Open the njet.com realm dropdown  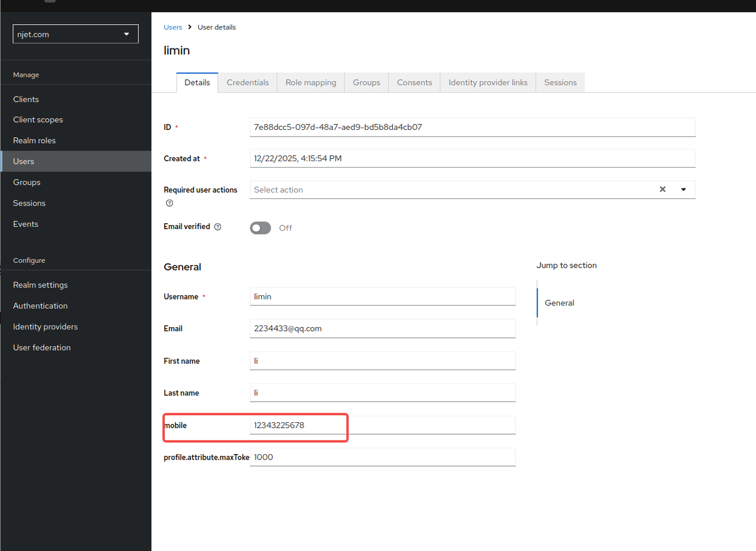(x=76, y=34)
